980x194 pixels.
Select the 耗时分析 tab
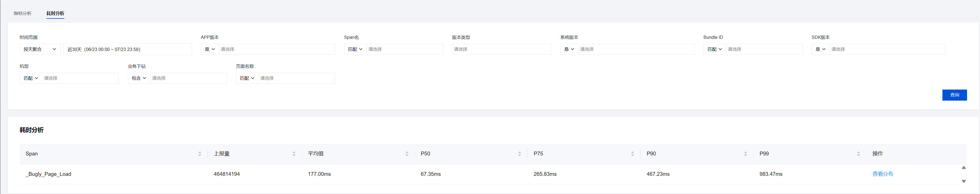(55, 13)
